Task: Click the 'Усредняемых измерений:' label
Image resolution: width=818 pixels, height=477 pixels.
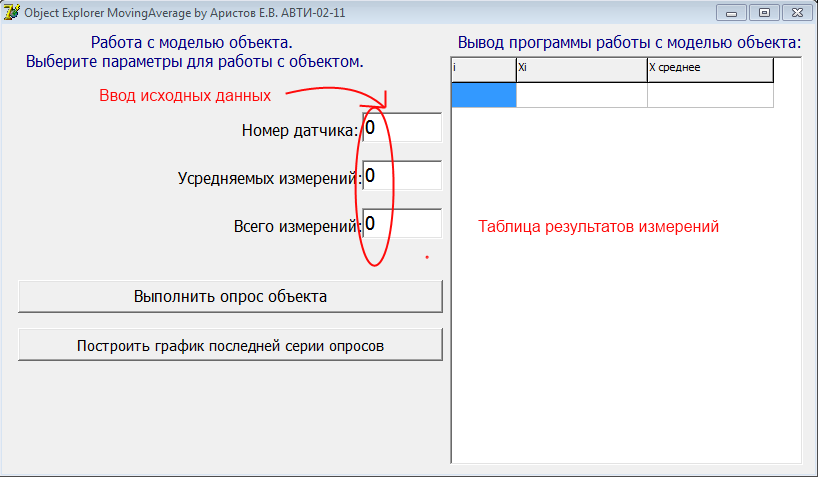Action: tap(269, 178)
